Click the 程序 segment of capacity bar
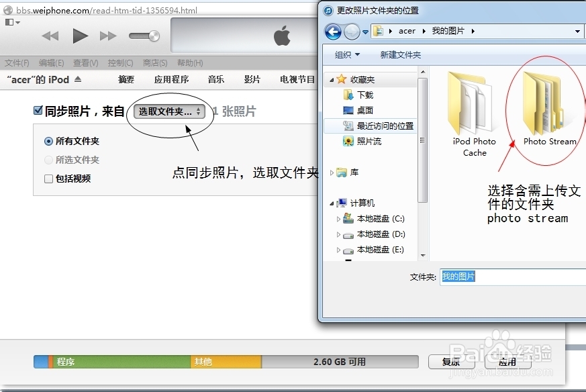 click(122, 362)
